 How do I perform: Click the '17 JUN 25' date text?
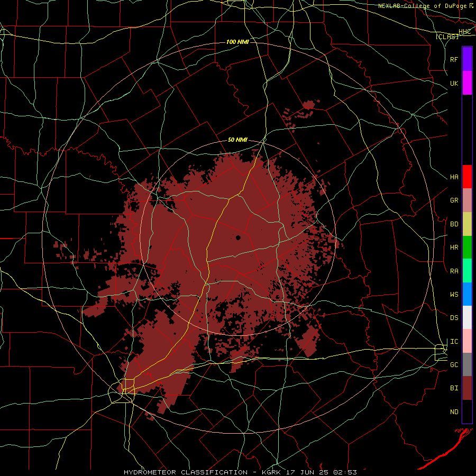[x=307, y=472]
